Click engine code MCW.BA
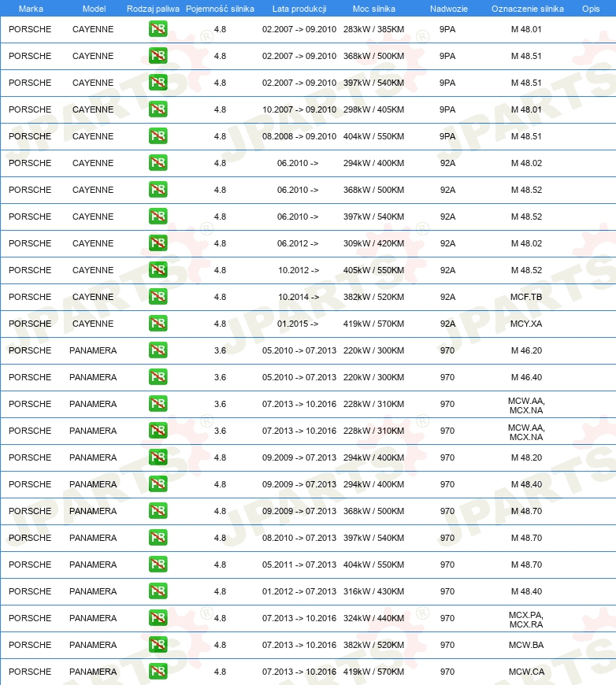 (x=526, y=645)
